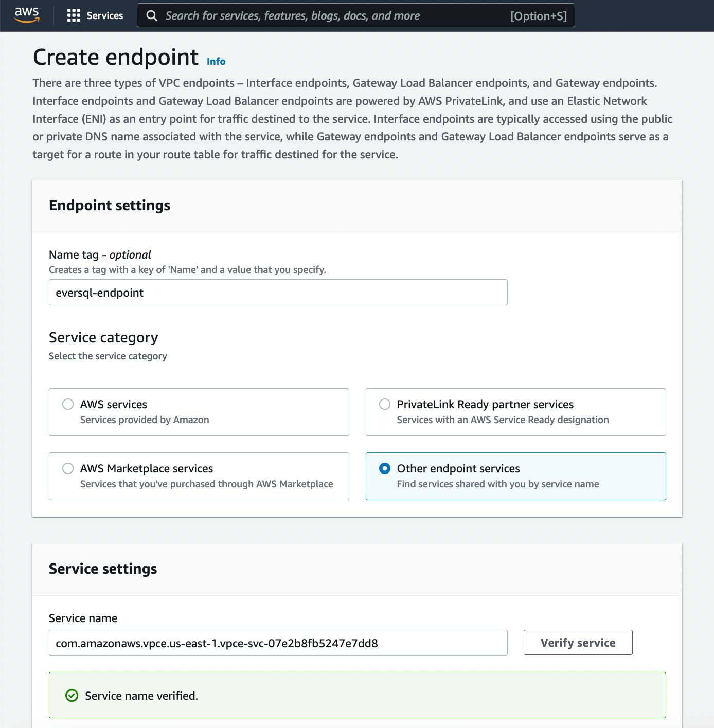Click the green verified checkmark icon
Image resolution: width=714 pixels, height=728 pixels.
pyautogui.click(x=72, y=696)
